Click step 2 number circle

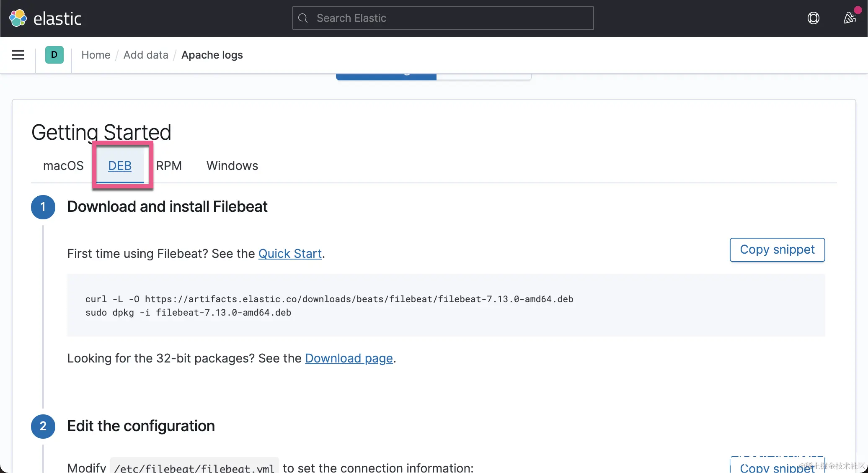[x=43, y=426]
